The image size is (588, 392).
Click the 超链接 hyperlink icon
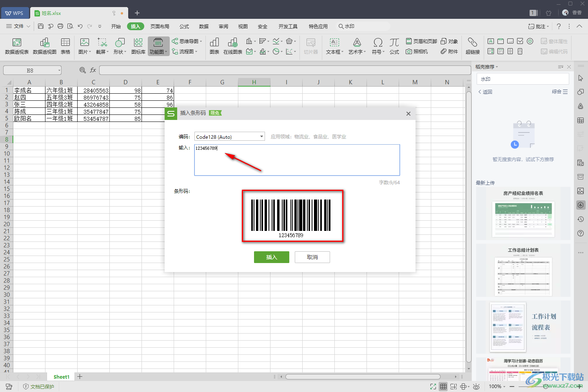pyautogui.click(x=472, y=46)
